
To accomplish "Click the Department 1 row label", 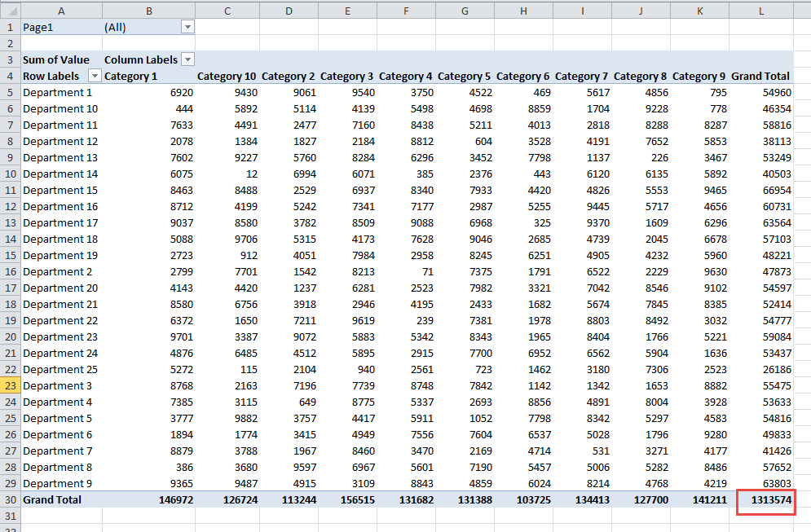I will pos(61,93).
